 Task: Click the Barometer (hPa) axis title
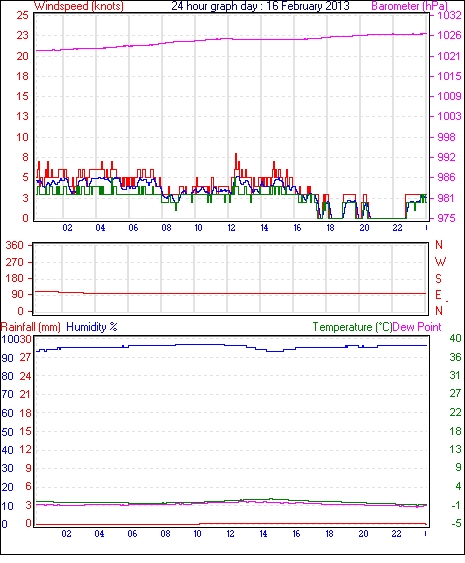[409, 6]
